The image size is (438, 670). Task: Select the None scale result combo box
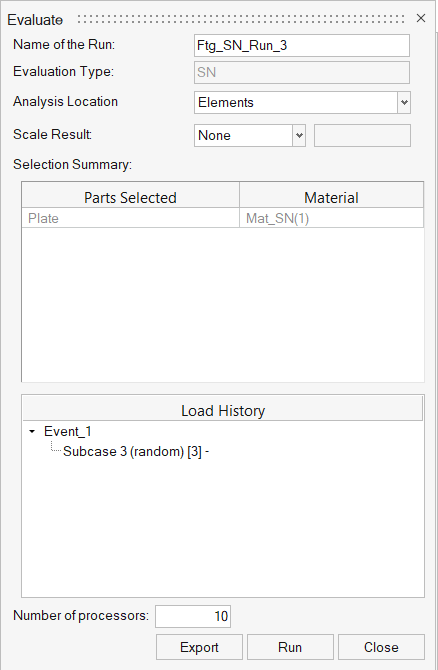pos(250,135)
